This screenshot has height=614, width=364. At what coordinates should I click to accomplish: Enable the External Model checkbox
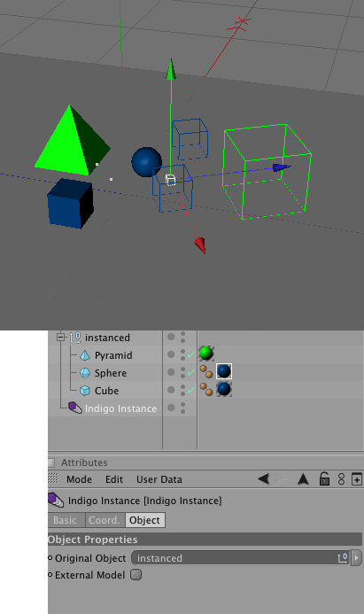pyautogui.click(x=136, y=574)
